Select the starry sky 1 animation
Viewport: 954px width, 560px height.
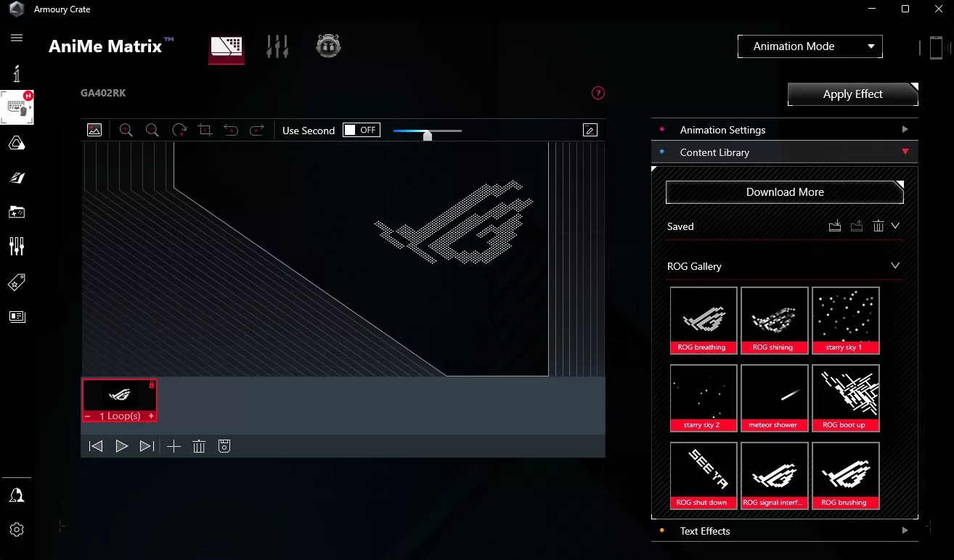[845, 321]
